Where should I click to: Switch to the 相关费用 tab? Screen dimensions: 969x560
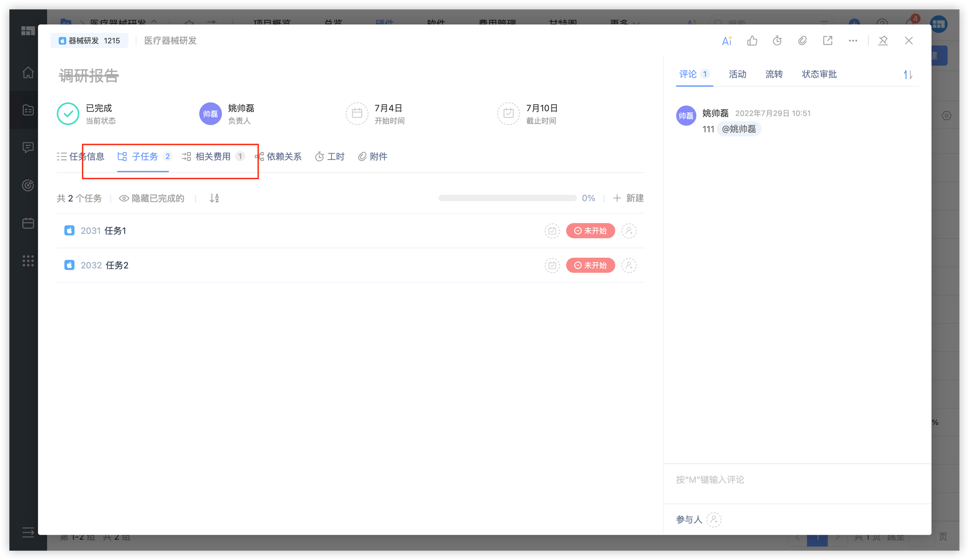(x=213, y=156)
